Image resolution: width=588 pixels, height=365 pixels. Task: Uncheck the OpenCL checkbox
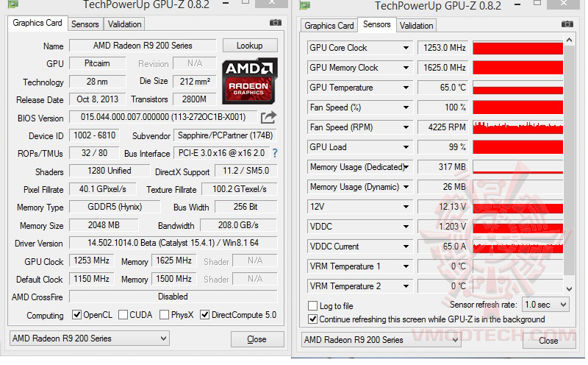[77, 316]
